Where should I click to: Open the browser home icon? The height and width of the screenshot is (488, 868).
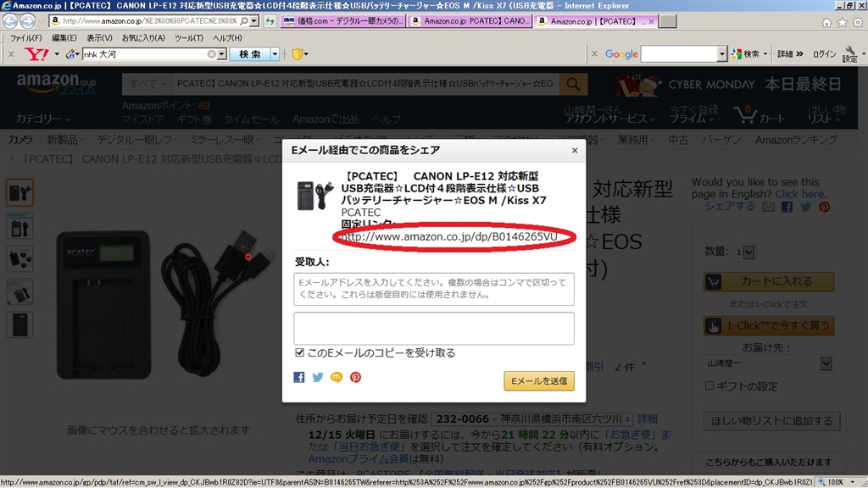pyautogui.click(x=826, y=23)
